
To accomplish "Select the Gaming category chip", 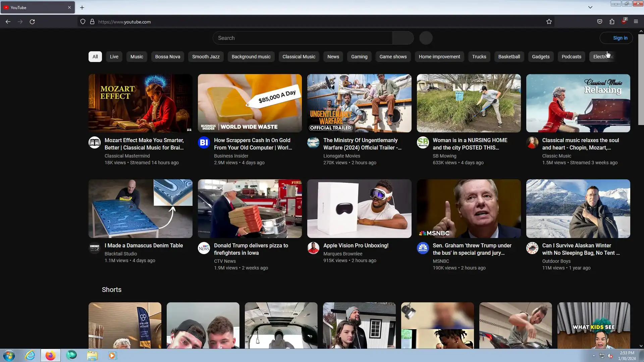I will (359, 57).
